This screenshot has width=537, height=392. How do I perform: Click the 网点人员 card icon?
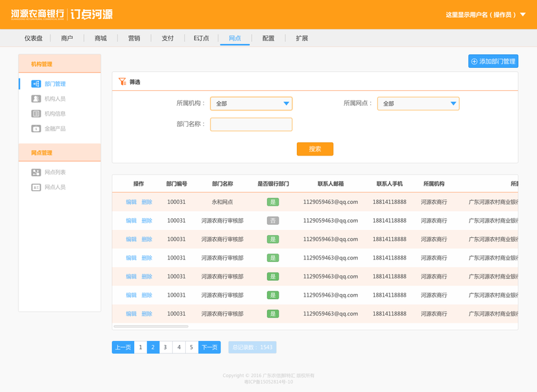pos(36,187)
